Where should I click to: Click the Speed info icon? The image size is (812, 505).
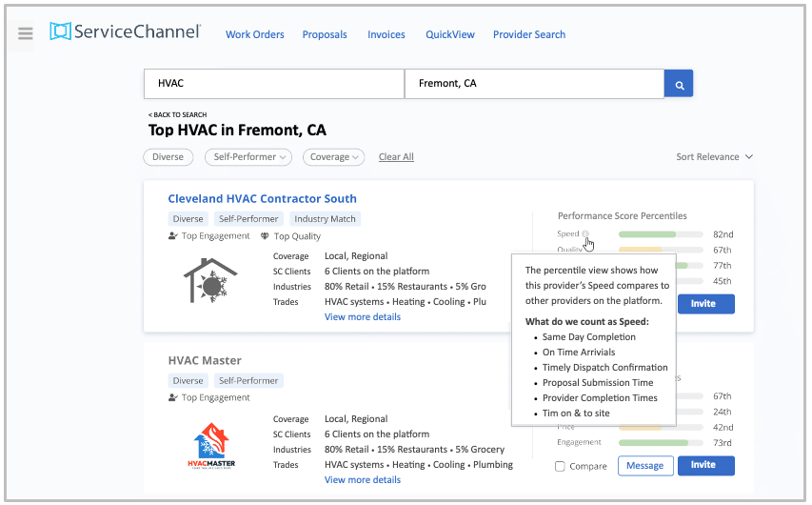pyautogui.click(x=585, y=234)
